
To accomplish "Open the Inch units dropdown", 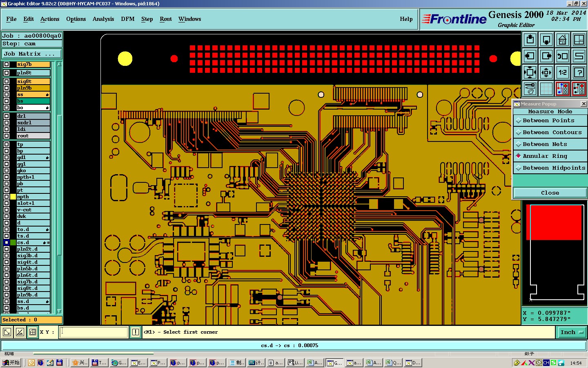I will (572, 332).
